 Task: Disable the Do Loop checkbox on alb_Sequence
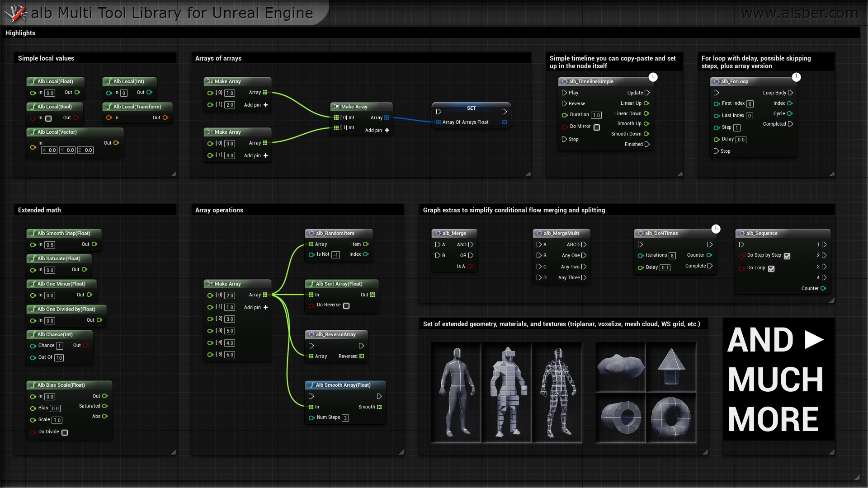772,268
